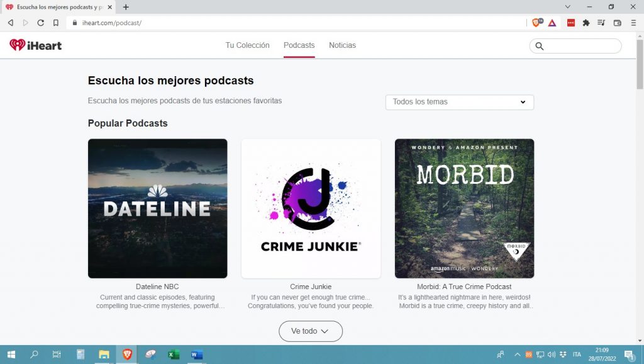Click the magnifier icon in iHeart search
The height and width of the screenshot is (364, 644).
point(540,46)
